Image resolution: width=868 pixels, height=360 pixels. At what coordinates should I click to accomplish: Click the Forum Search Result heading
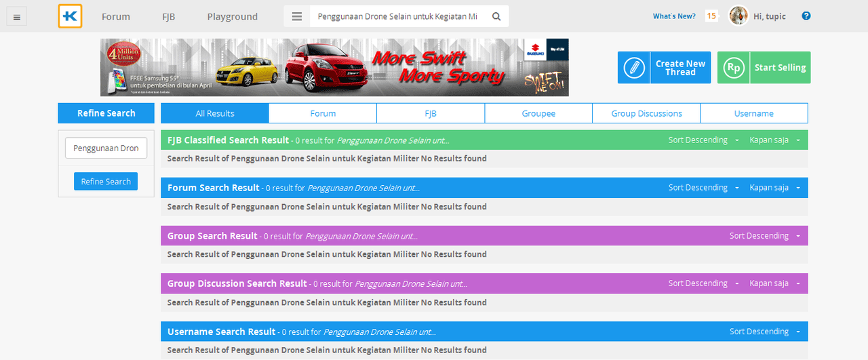(x=214, y=188)
